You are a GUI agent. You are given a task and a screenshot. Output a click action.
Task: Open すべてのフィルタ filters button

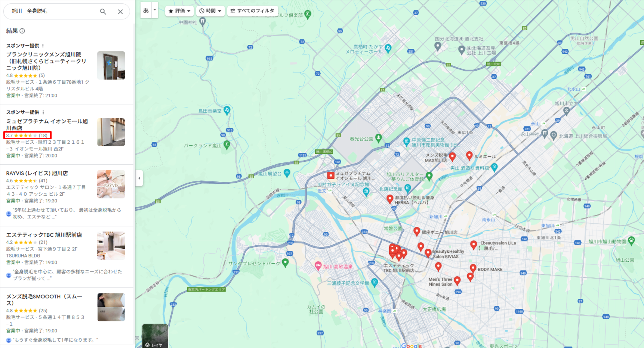(x=252, y=11)
